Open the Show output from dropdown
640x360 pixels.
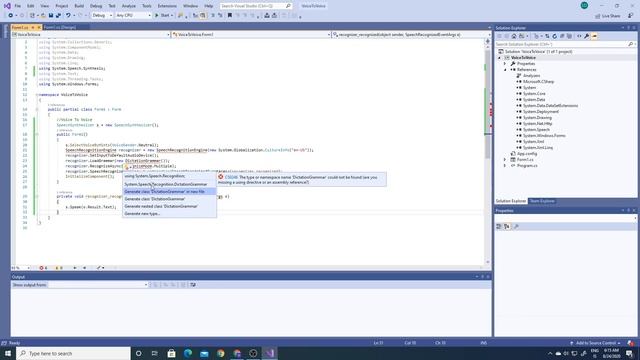coord(98,285)
